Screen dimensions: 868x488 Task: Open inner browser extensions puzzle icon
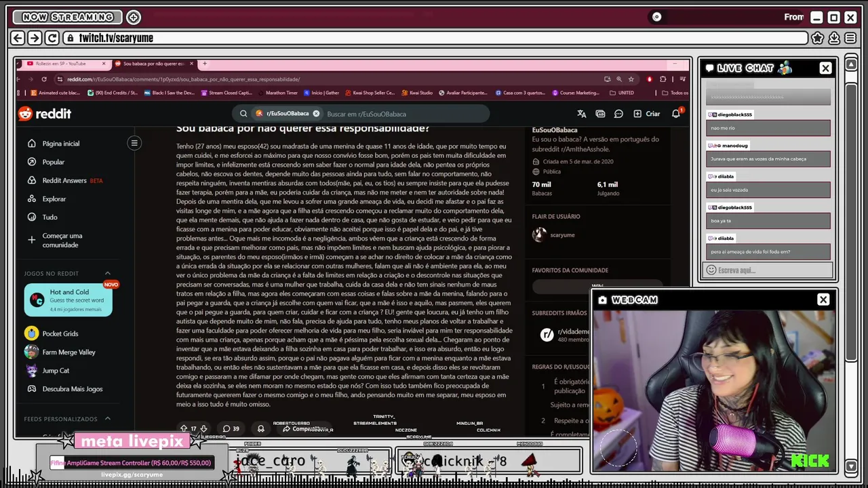point(663,79)
